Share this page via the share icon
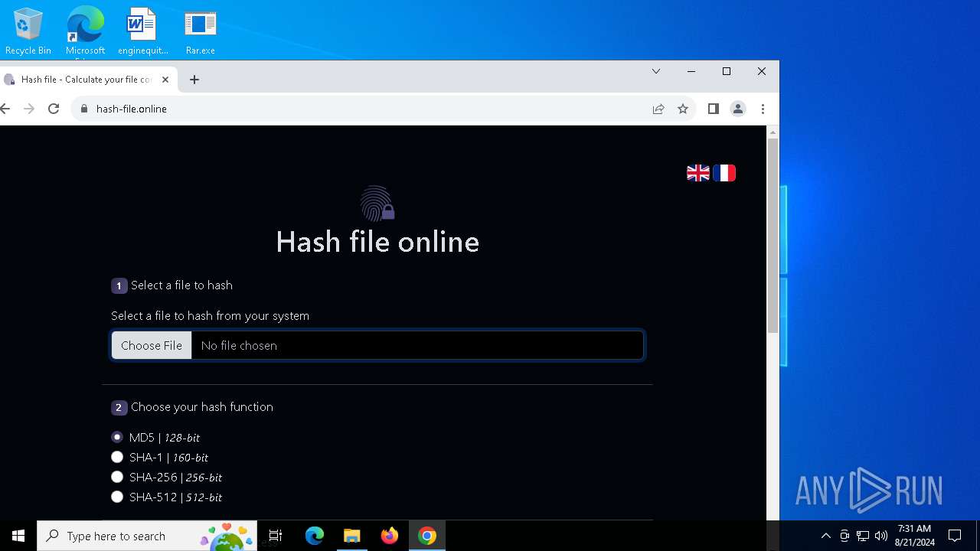 [x=658, y=109]
